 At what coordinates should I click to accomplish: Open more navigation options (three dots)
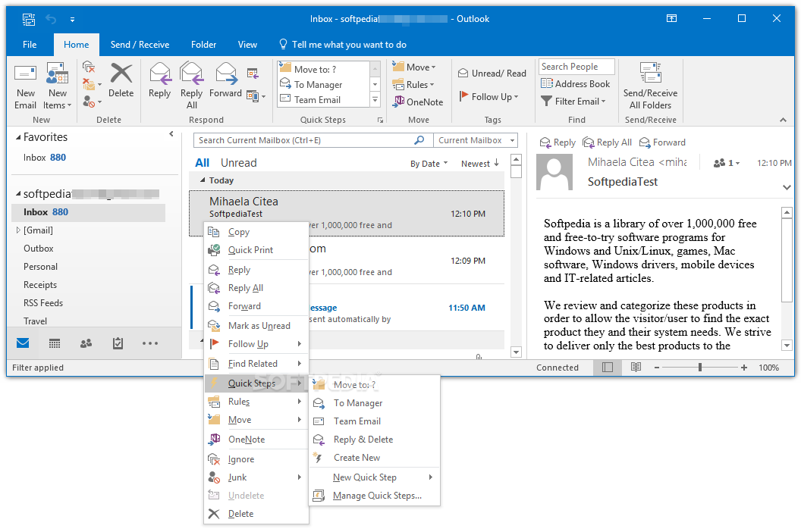(x=150, y=343)
